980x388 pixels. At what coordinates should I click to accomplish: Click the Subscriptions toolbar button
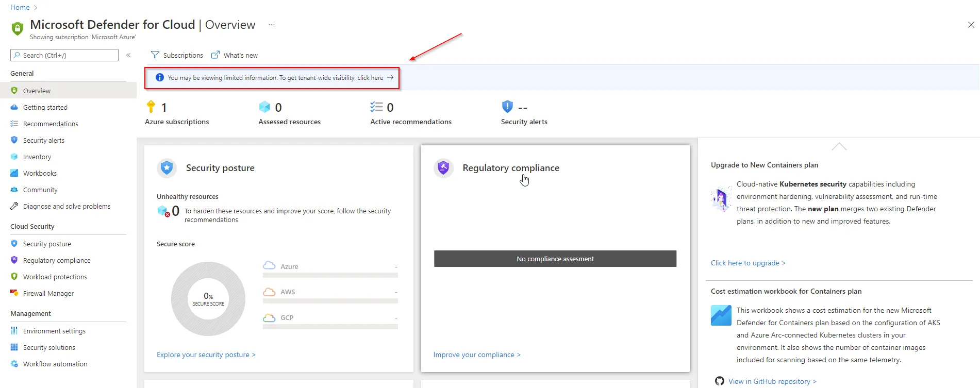tap(177, 55)
